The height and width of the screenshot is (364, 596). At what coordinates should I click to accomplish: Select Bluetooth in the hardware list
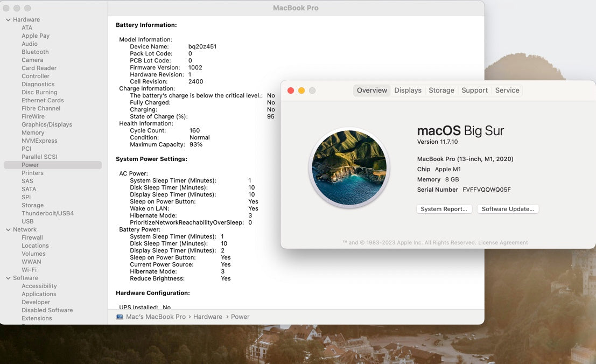tap(35, 52)
